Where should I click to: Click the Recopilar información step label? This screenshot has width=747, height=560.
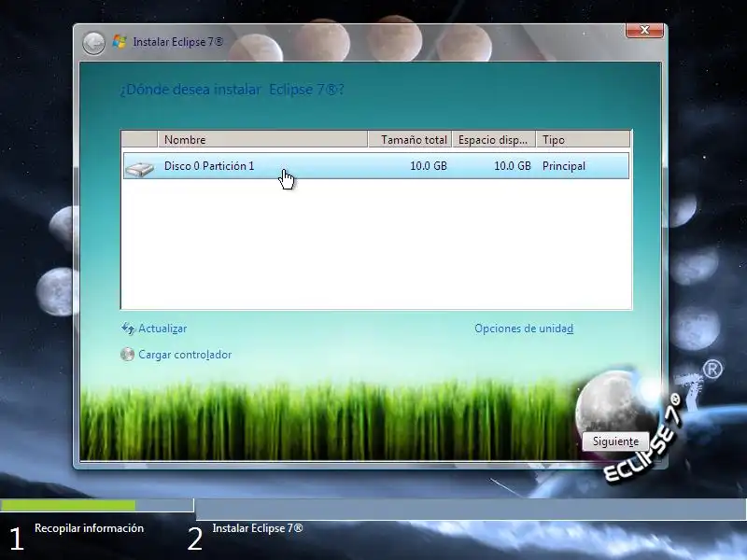pos(89,528)
